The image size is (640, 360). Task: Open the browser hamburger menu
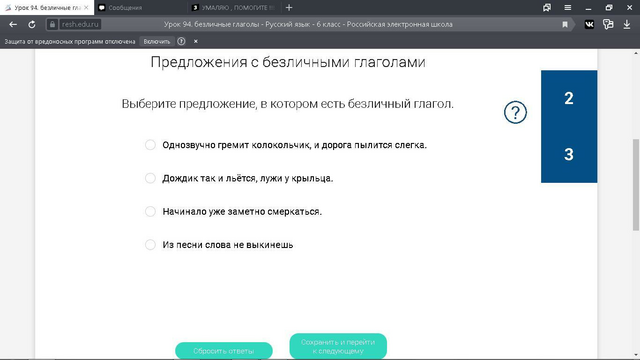tap(568, 8)
